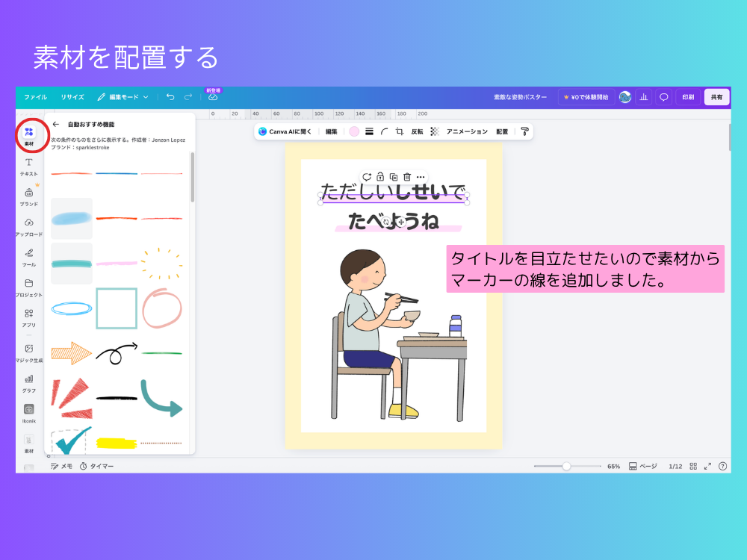Select the light blue watercolor brush stroke

[x=72, y=219]
